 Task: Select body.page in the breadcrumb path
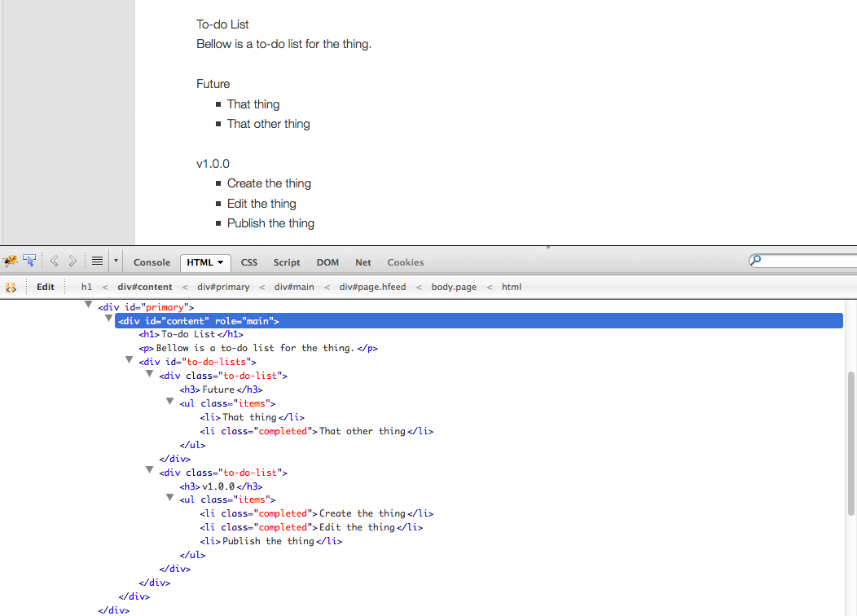454,287
